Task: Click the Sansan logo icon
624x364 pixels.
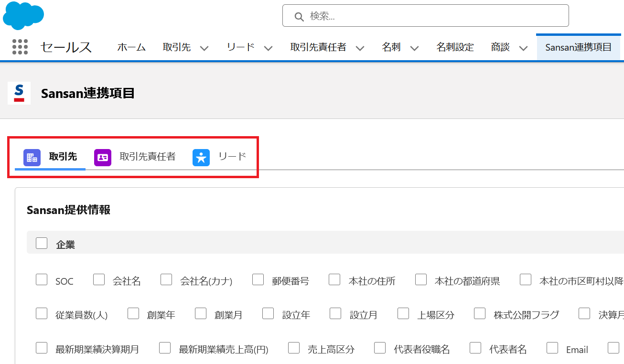Action: [x=19, y=93]
